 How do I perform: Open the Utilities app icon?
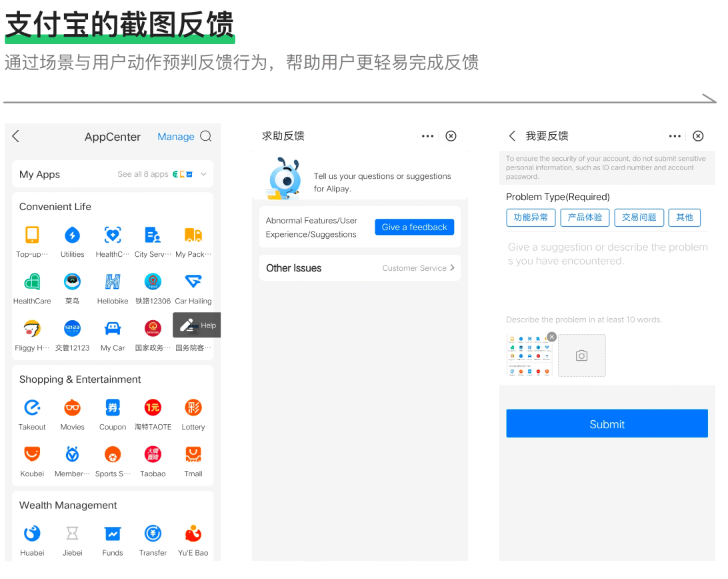(72, 235)
